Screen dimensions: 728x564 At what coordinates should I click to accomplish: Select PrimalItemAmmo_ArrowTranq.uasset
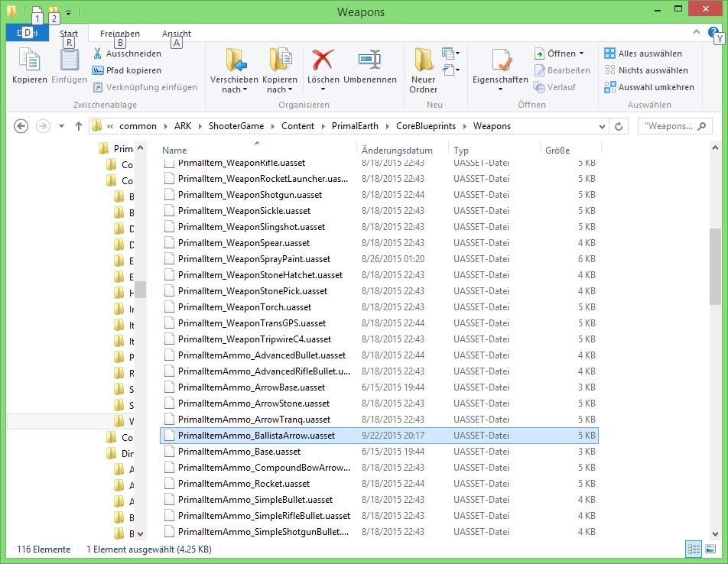(379, 420)
